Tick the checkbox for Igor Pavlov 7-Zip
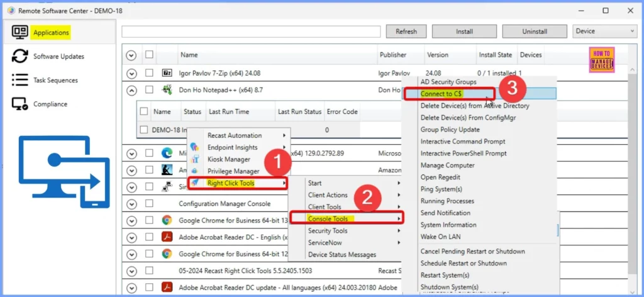Image resolution: width=644 pixels, height=297 pixels. coord(149,73)
